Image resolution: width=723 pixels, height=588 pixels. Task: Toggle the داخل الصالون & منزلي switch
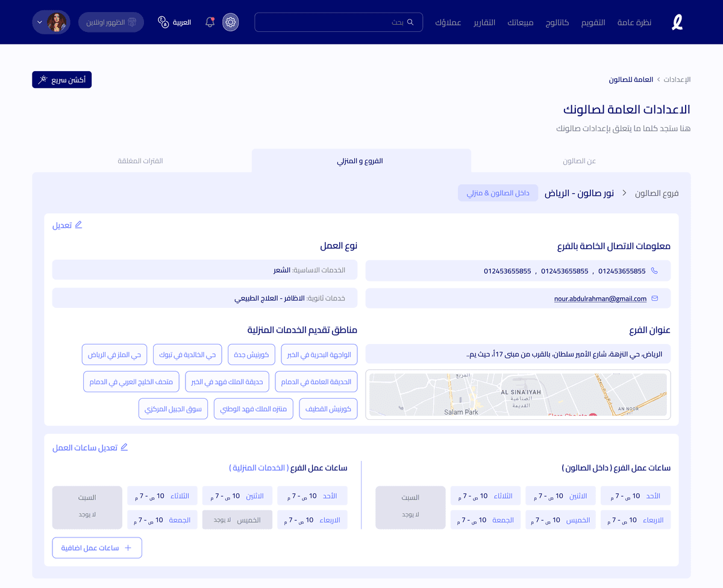point(498,193)
